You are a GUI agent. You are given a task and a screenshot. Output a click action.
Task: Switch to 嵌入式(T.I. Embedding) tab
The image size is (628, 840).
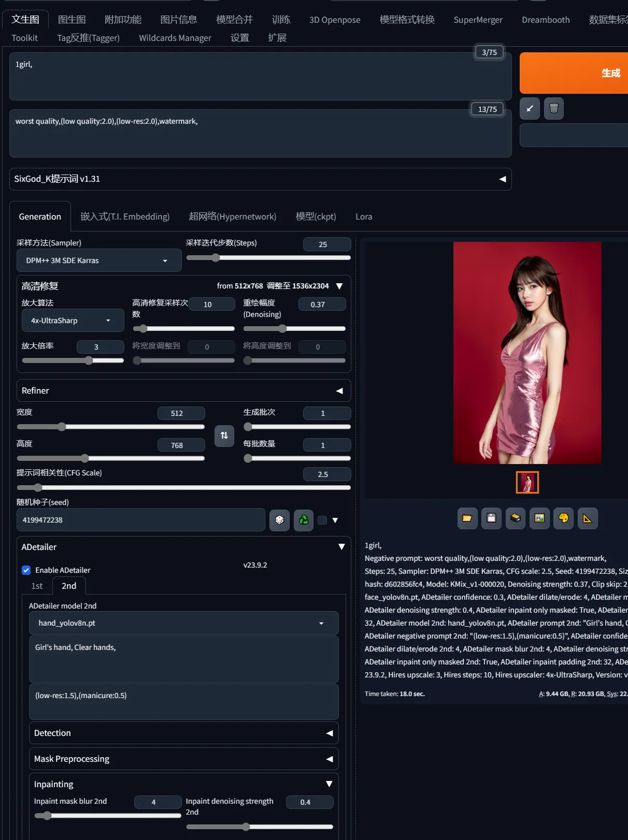click(125, 216)
